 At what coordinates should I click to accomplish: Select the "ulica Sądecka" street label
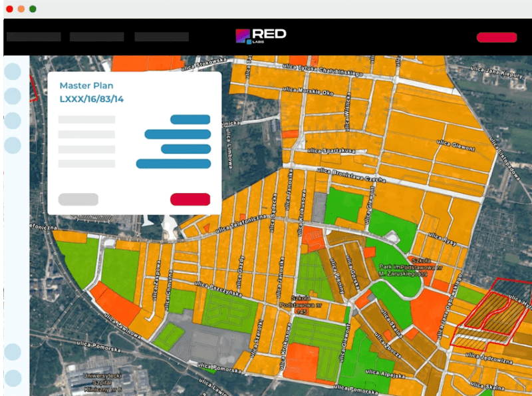pos(273,213)
